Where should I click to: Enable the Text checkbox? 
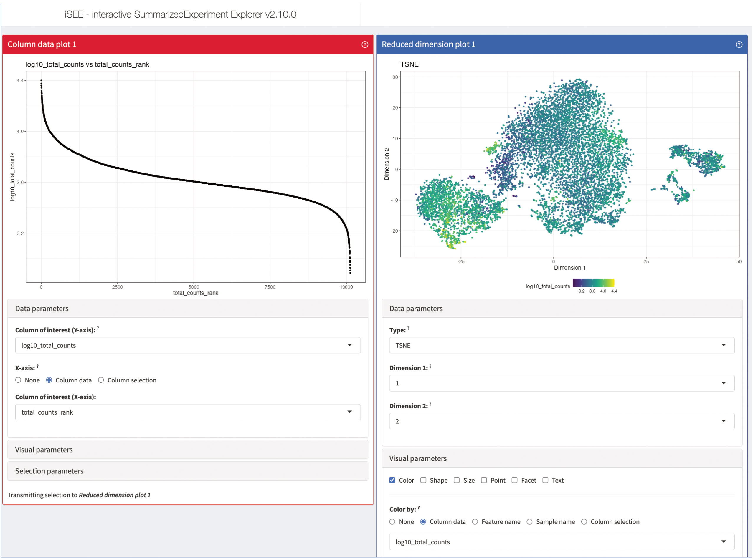coord(545,480)
